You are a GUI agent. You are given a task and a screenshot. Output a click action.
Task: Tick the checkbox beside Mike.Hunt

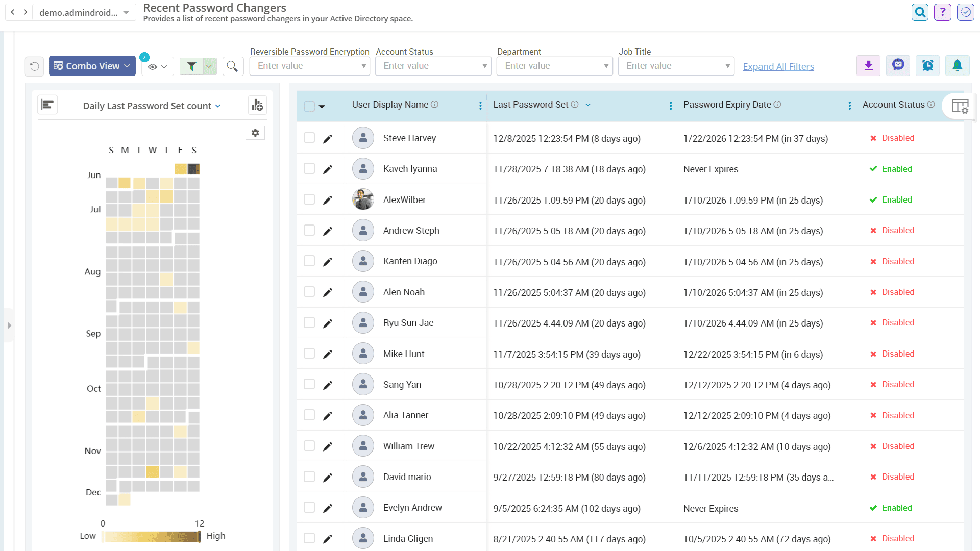[309, 353]
